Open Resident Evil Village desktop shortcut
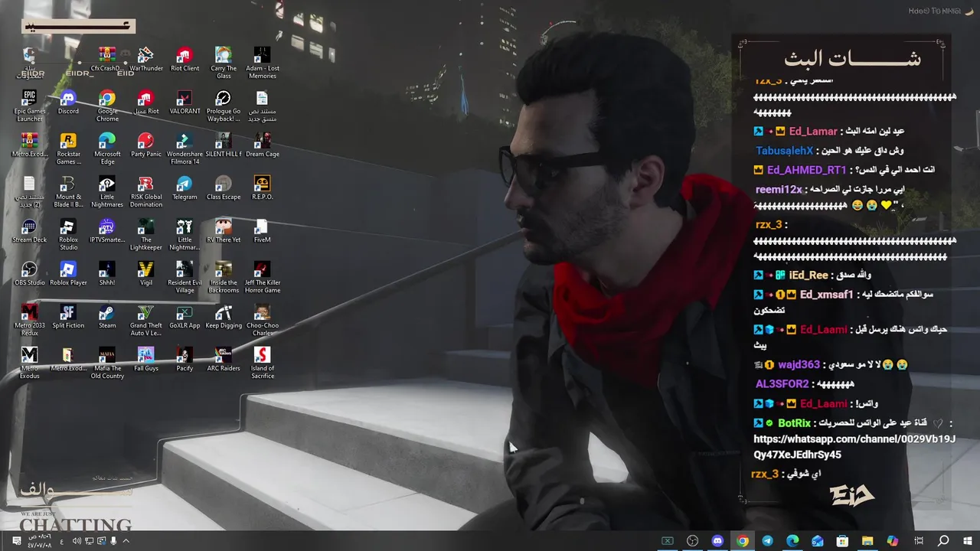Image resolution: width=980 pixels, height=551 pixels. coord(185,277)
